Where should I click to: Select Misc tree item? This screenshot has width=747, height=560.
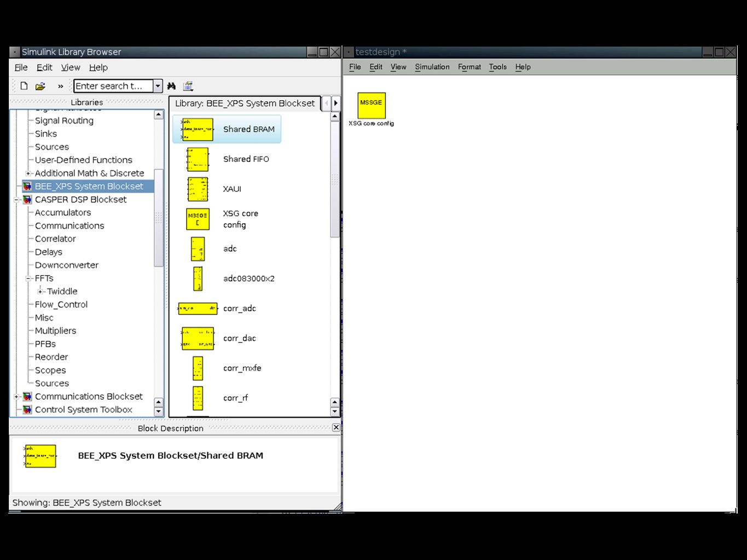coord(44,318)
